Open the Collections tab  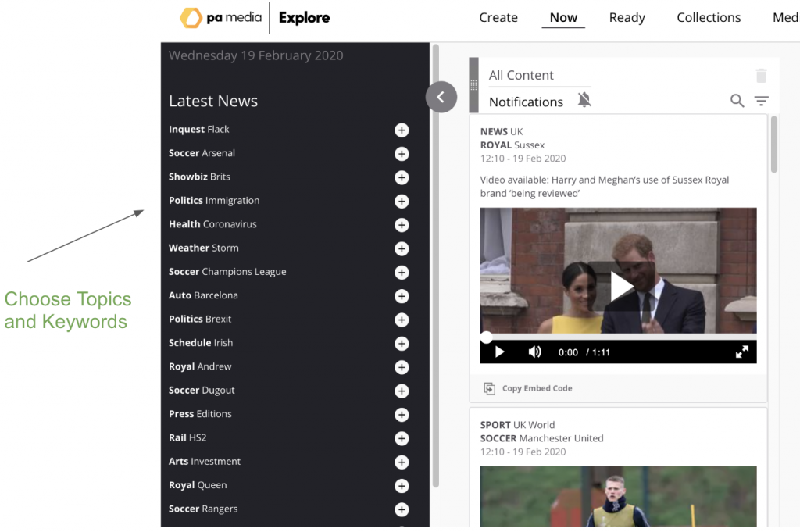[709, 18]
